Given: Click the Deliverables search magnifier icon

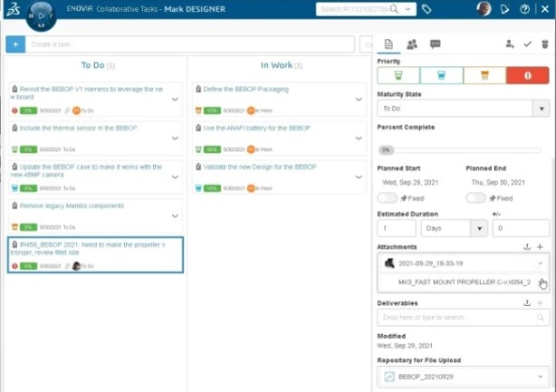Looking at the screenshot, I should 540,317.
